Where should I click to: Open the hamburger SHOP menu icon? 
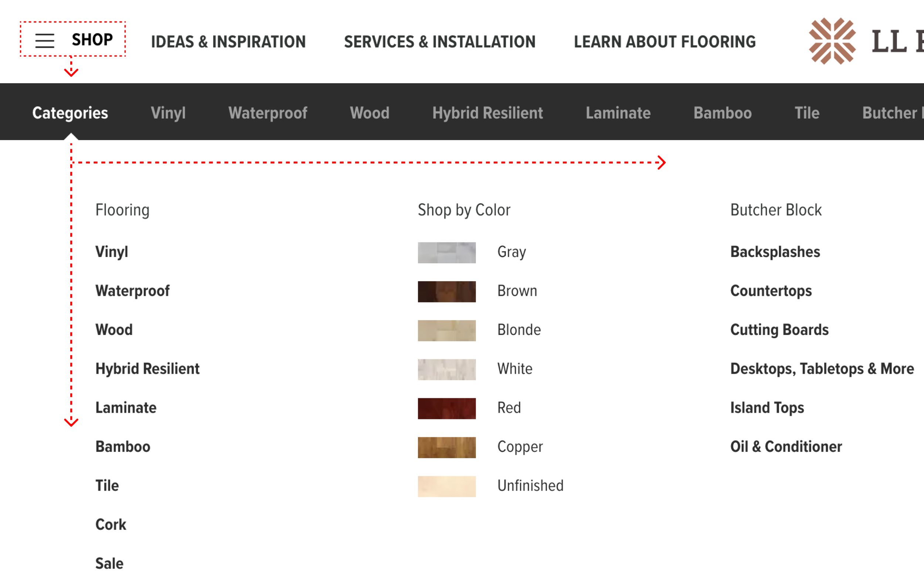tap(45, 41)
